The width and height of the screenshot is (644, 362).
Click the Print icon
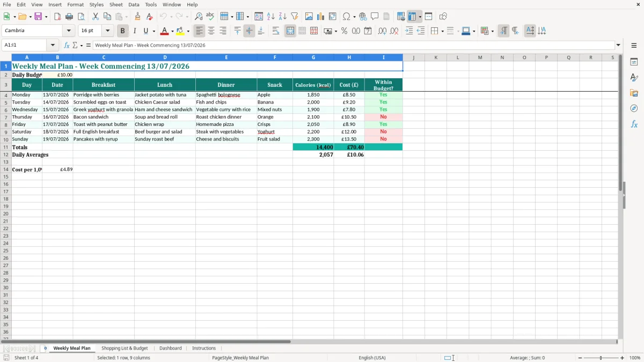[69, 17]
